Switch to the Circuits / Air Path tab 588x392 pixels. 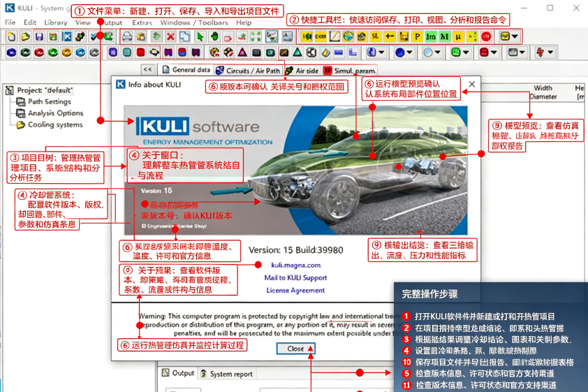(248, 70)
